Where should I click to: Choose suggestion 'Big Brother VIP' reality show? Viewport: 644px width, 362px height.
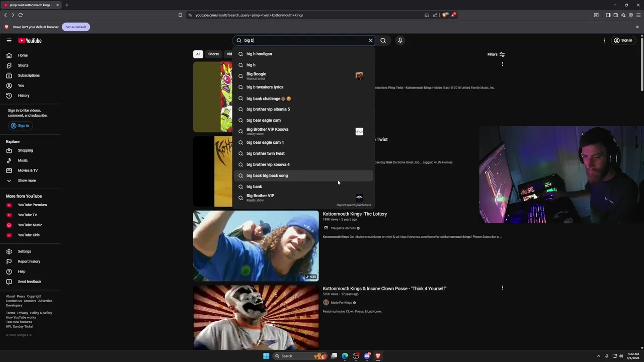pyautogui.click(x=303, y=198)
